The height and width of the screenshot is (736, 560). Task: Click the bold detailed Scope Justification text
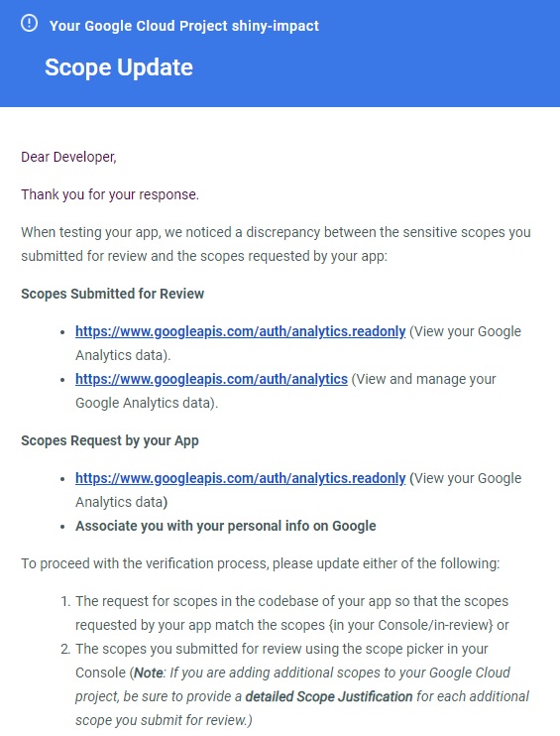(329, 696)
